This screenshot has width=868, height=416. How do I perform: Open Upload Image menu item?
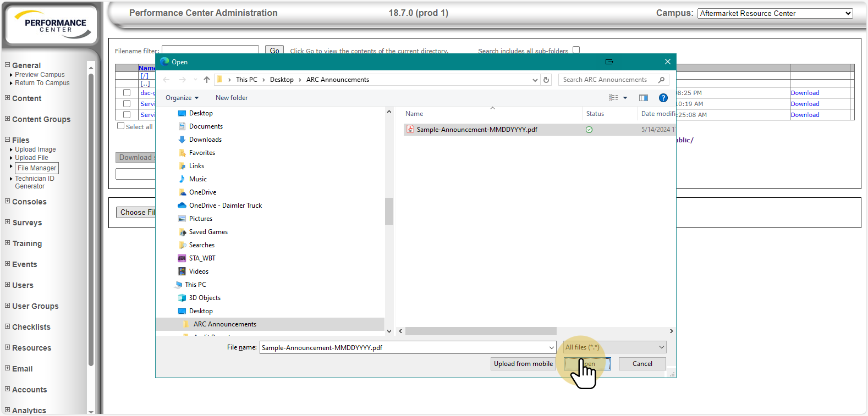pos(35,149)
